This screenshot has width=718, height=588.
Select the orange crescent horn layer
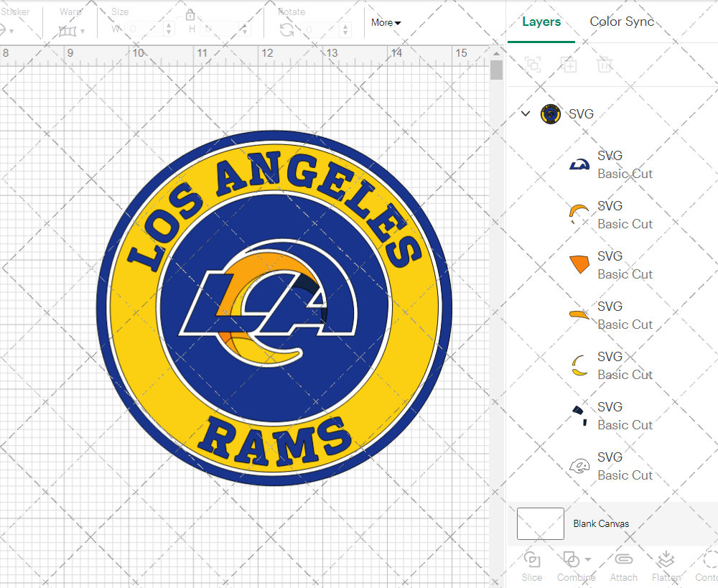(612, 215)
